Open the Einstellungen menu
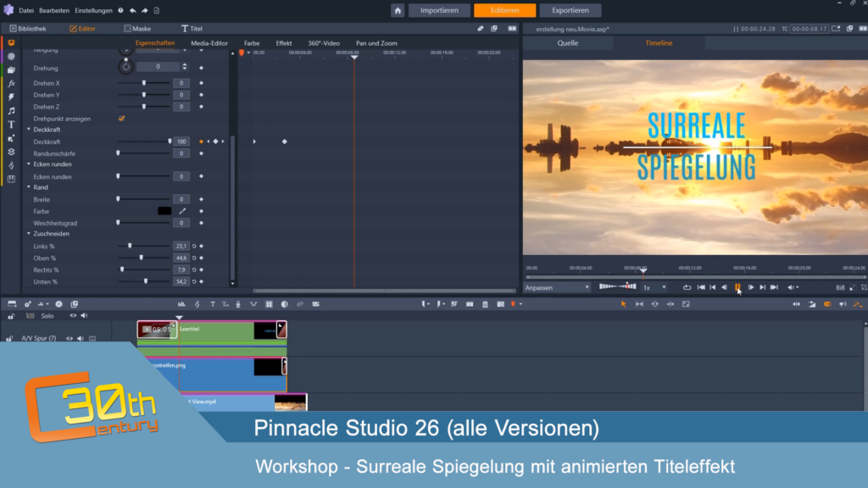This screenshot has height=488, width=868. click(x=93, y=10)
